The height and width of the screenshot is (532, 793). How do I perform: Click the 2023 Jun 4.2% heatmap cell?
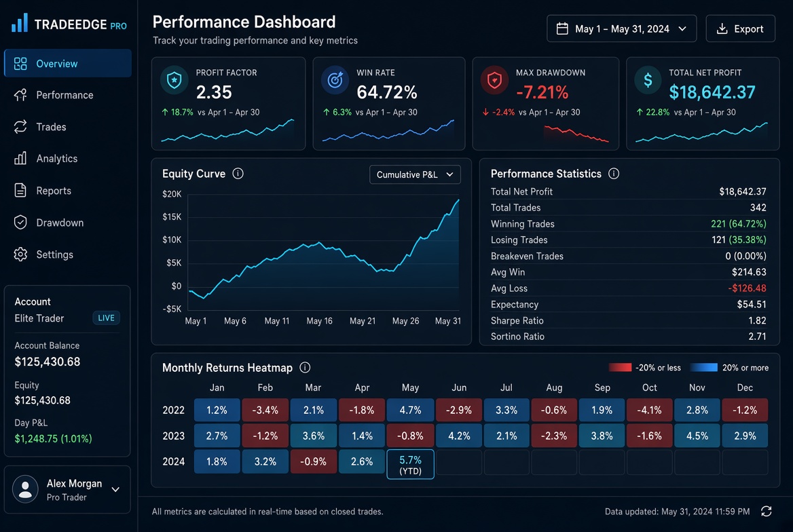[x=459, y=436]
